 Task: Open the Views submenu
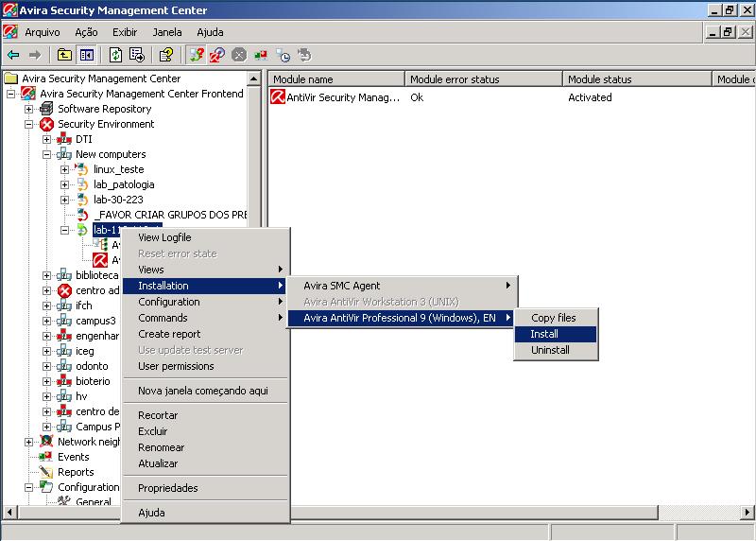click(205, 270)
